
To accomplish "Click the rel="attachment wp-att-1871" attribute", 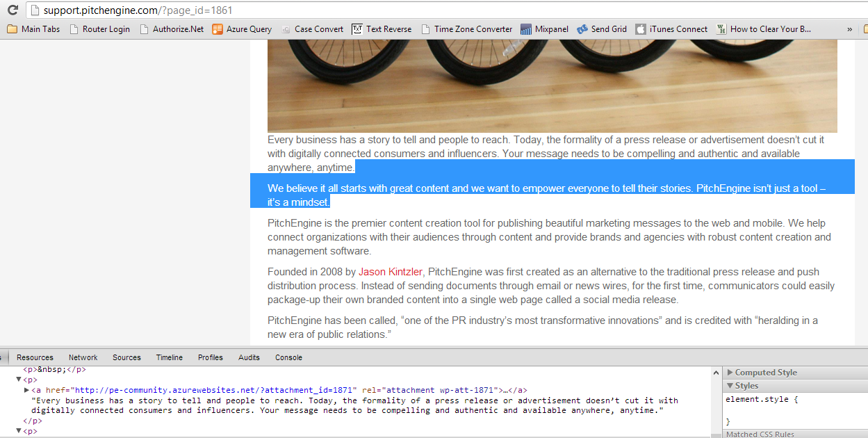I will 431,391.
